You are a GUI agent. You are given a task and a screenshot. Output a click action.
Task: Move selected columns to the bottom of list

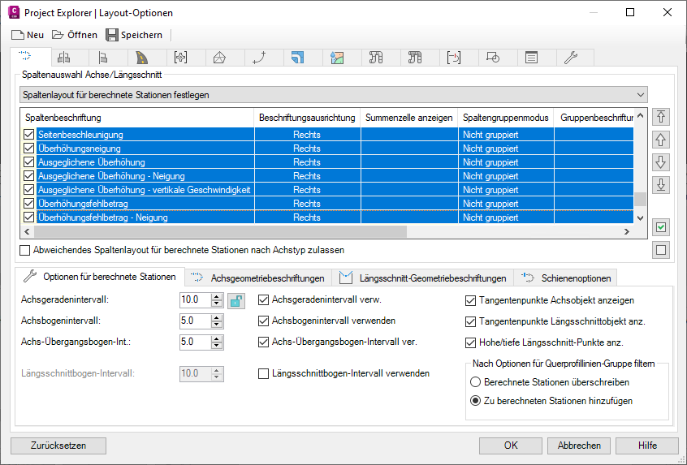659,185
